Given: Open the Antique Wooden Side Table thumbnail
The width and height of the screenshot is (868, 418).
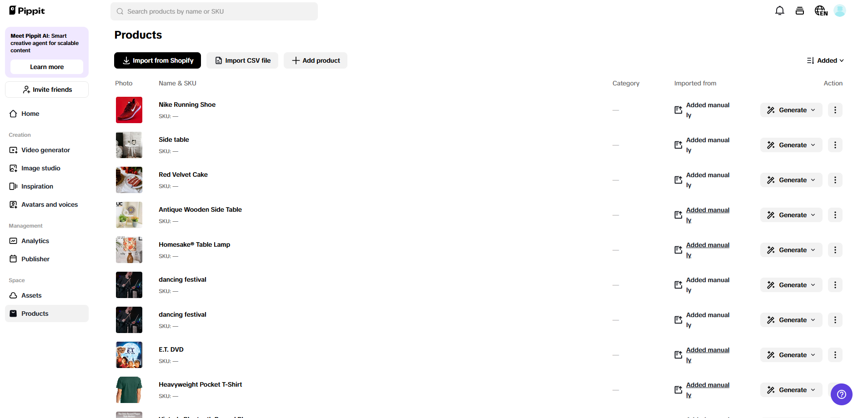Looking at the screenshot, I should (129, 215).
